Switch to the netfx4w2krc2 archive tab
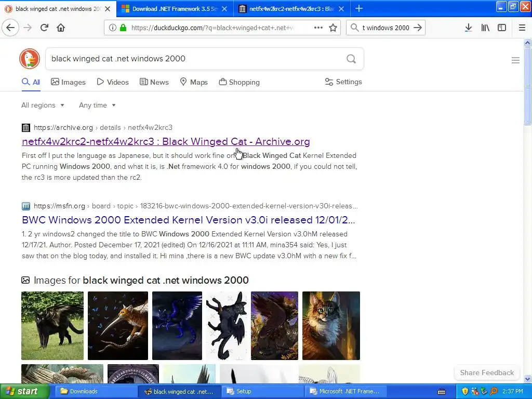Screen dimensions: 532x399 coord(291,9)
